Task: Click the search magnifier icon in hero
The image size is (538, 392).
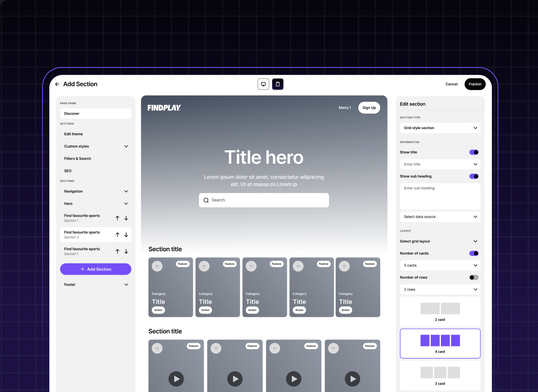Action: click(206, 200)
